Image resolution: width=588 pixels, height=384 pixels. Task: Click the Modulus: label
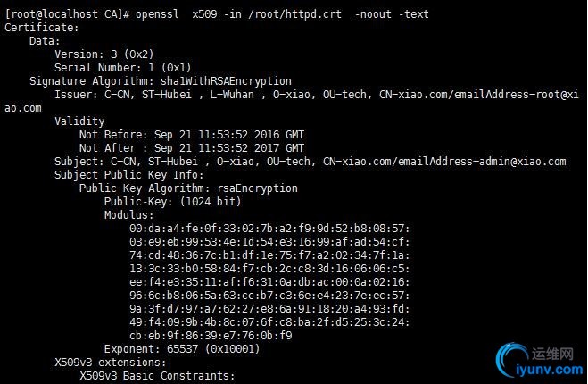click(129, 215)
